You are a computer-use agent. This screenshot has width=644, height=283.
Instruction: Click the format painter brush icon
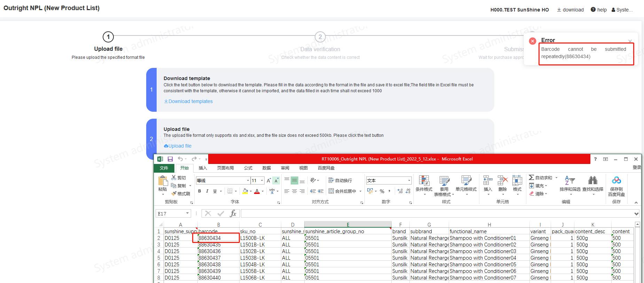[x=174, y=194]
